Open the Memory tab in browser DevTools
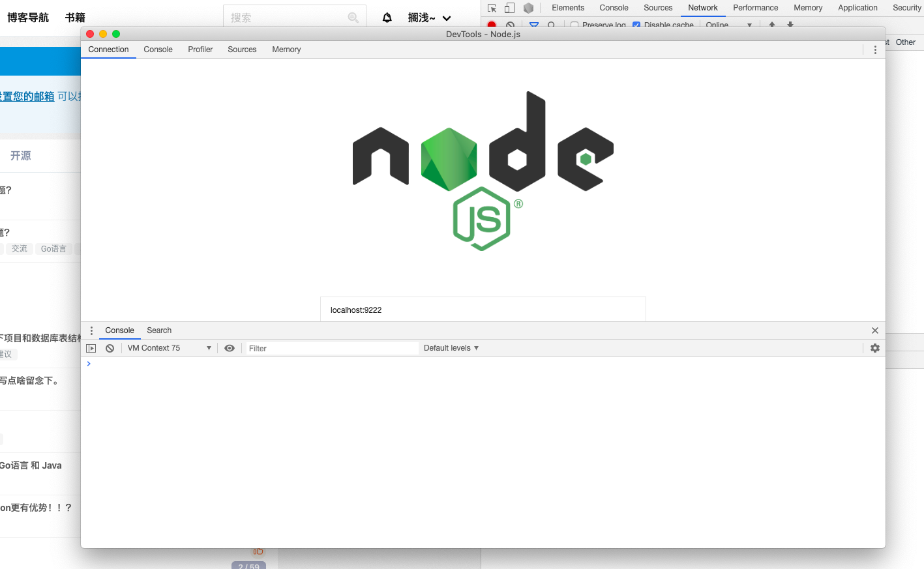The image size is (924, 569). (808, 8)
